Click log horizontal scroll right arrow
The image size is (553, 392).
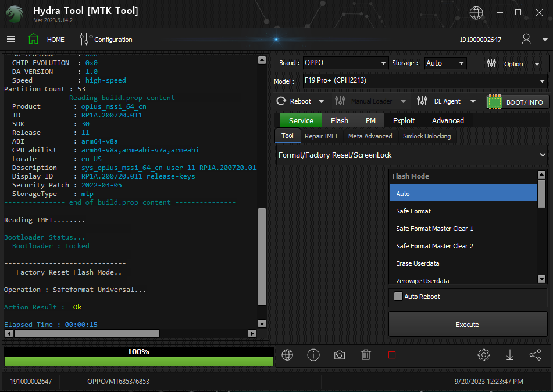[x=252, y=333]
